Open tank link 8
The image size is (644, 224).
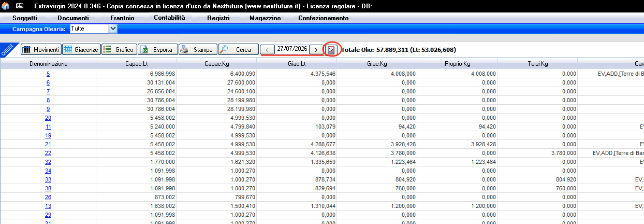click(48, 100)
